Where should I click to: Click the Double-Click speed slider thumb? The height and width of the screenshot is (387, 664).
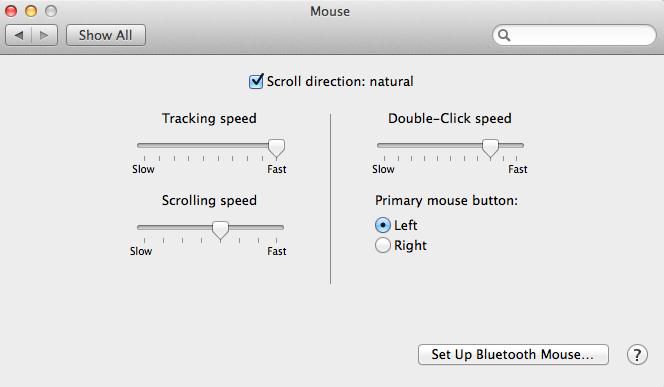[x=490, y=148]
